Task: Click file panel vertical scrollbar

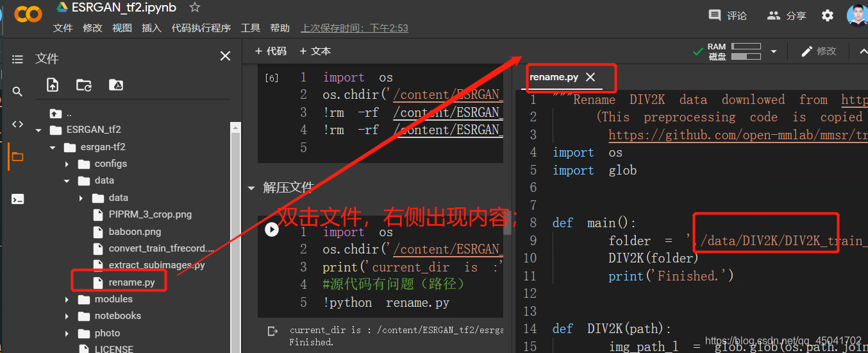Action: [235, 237]
